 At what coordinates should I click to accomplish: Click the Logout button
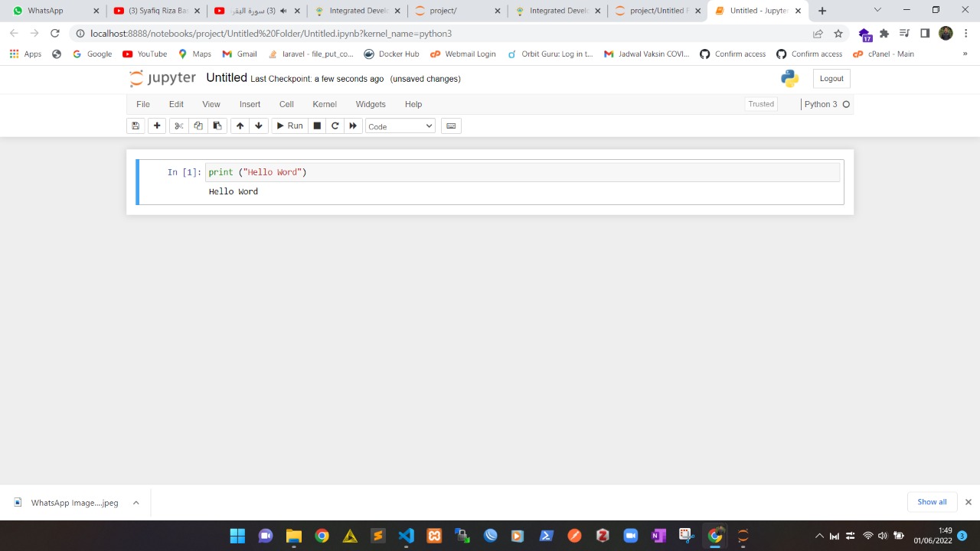(831, 78)
